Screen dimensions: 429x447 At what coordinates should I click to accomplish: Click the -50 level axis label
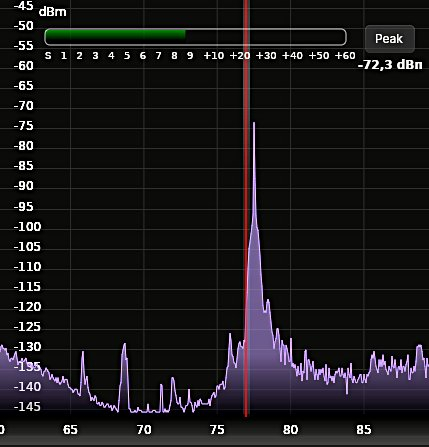24,26
